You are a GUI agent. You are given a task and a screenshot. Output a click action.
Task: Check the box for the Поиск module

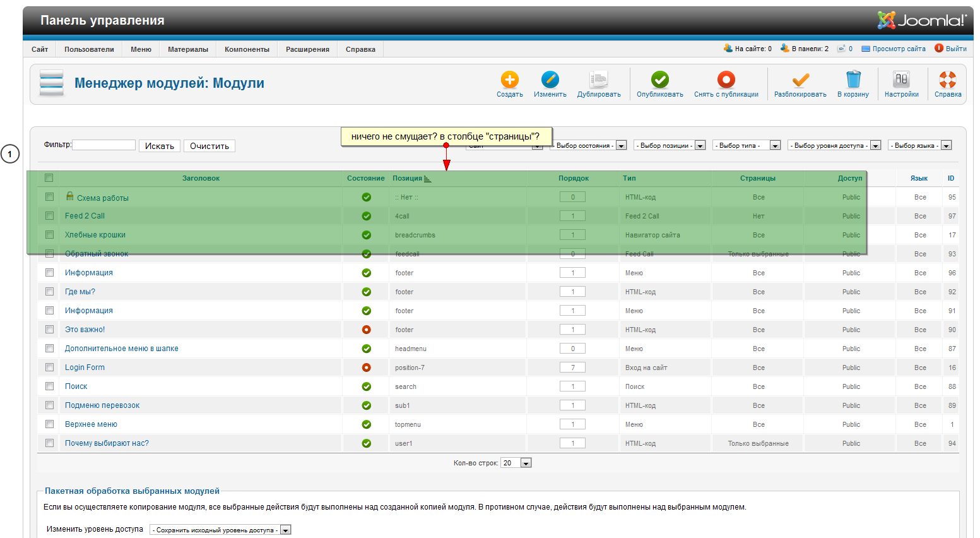tap(49, 386)
